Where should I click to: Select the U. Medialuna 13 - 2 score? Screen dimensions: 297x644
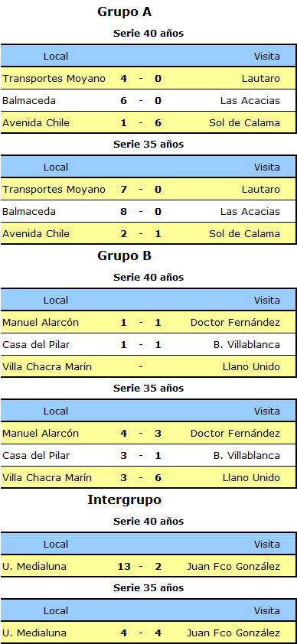(141, 567)
